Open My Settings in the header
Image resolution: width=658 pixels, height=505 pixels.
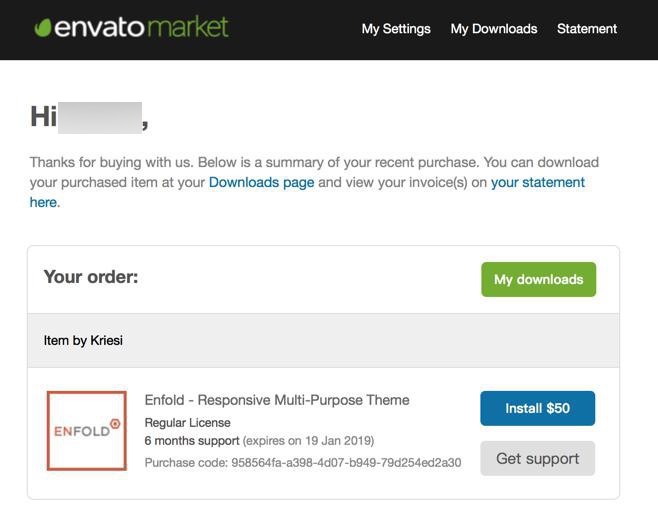click(396, 29)
